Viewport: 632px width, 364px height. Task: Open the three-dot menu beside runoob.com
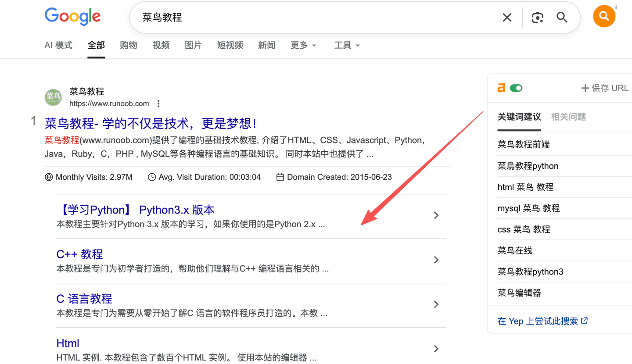pos(158,104)
